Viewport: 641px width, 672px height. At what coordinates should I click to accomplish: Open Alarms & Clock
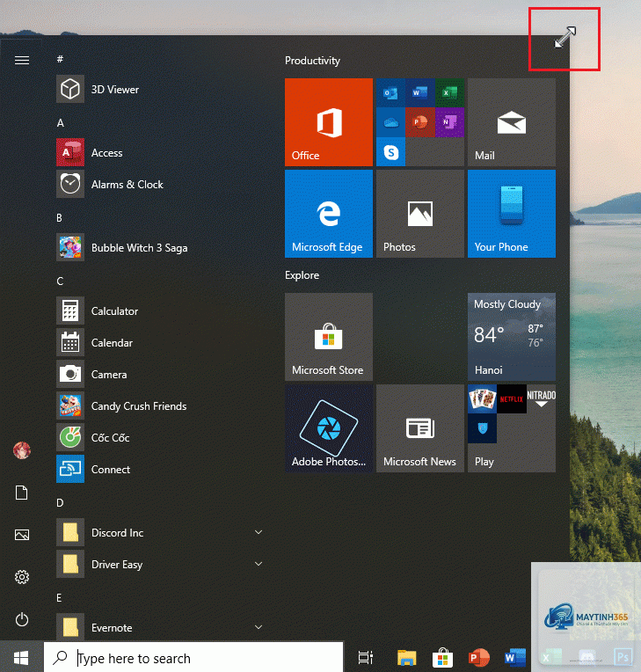(x=159, y=185)
